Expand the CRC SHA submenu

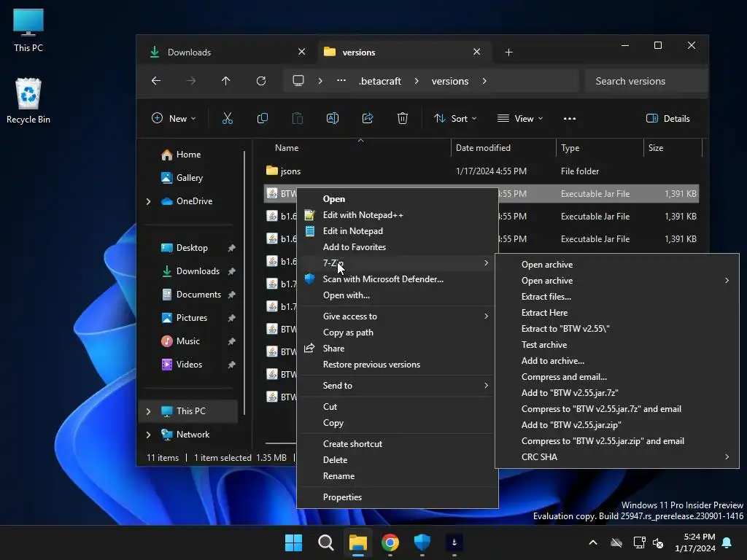pos(617,457)
